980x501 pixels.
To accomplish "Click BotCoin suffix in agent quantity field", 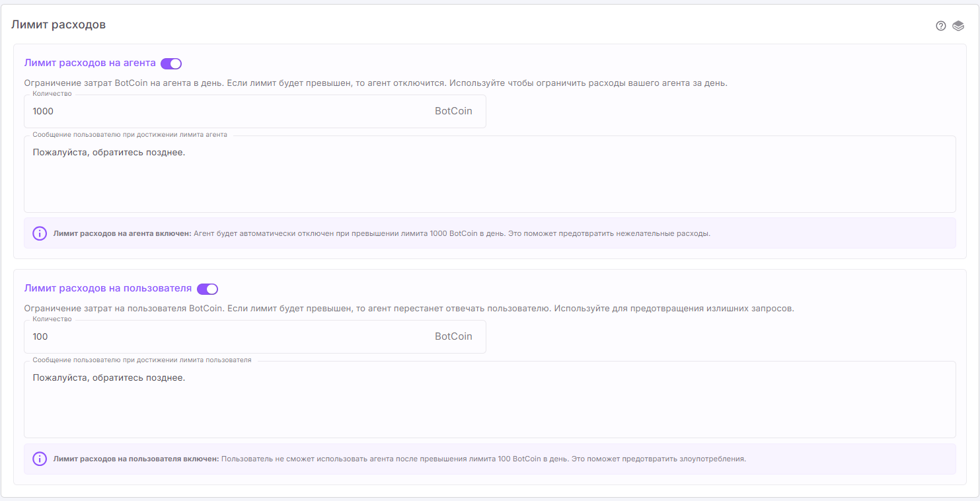I will coord(453,111).
